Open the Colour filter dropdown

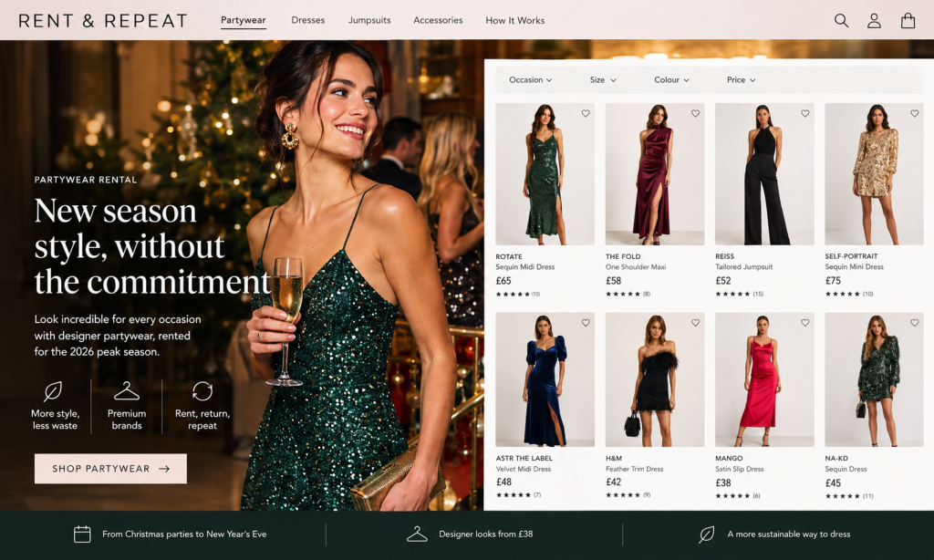click(x=671, y=80)
